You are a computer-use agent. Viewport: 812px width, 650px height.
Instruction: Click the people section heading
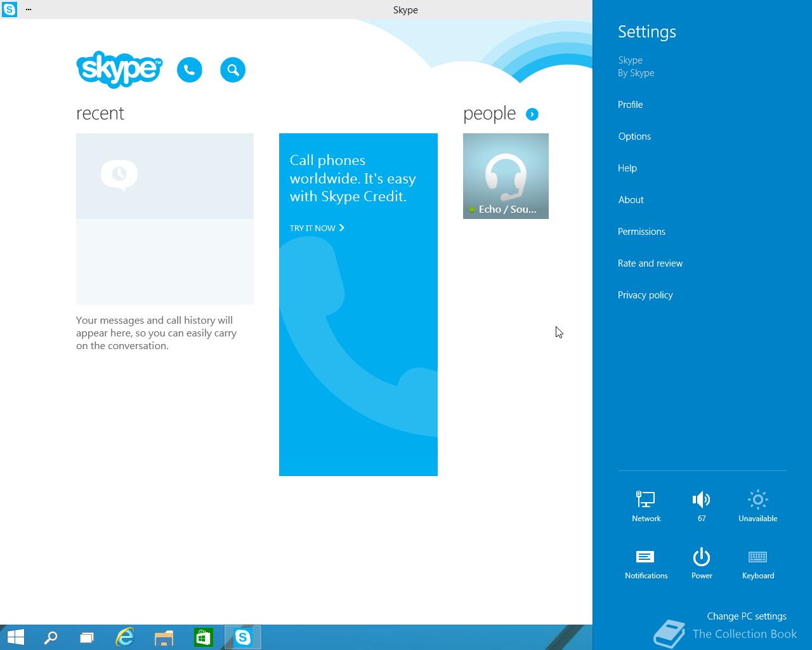click(489, 114)
